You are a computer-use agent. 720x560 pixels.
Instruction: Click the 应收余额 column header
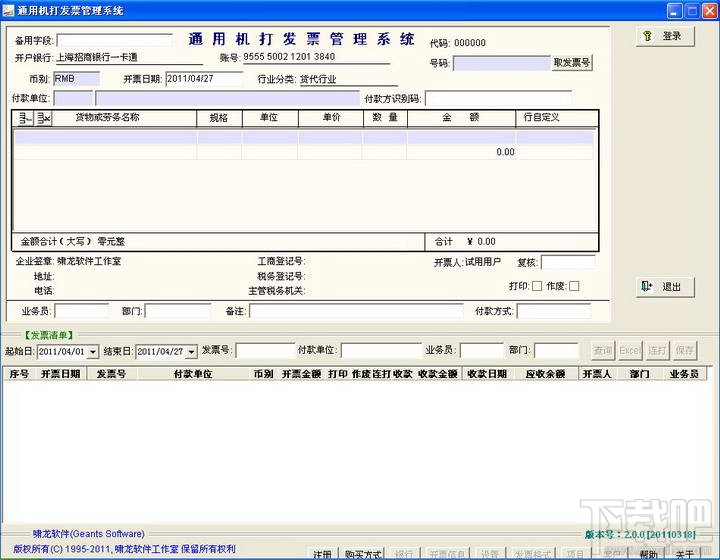[546, 374]
